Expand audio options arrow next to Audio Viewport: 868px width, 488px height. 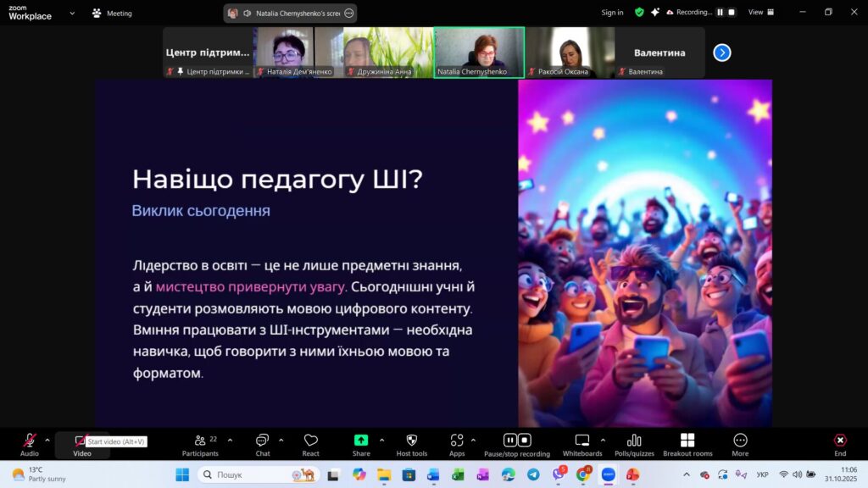pos(47,441)
